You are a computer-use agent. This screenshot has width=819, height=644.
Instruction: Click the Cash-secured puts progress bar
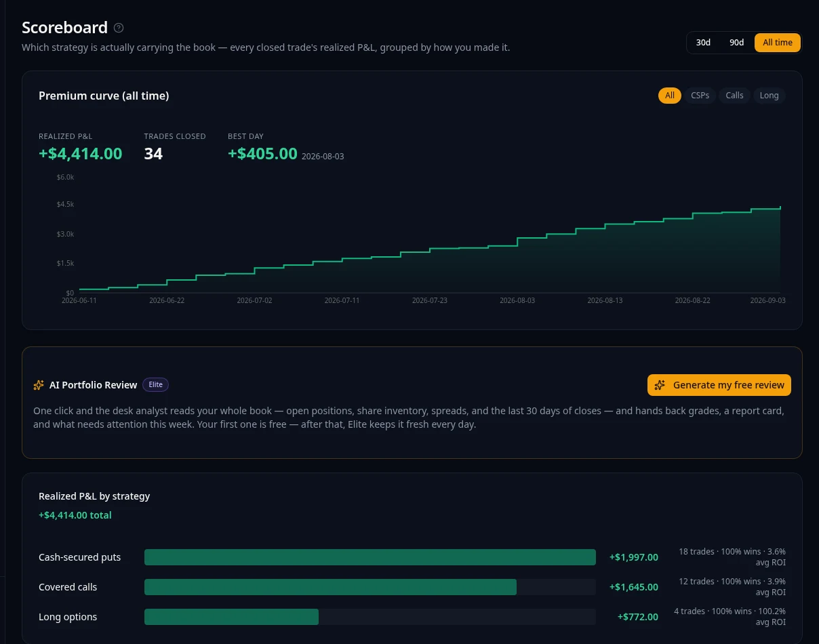(370, 557)
